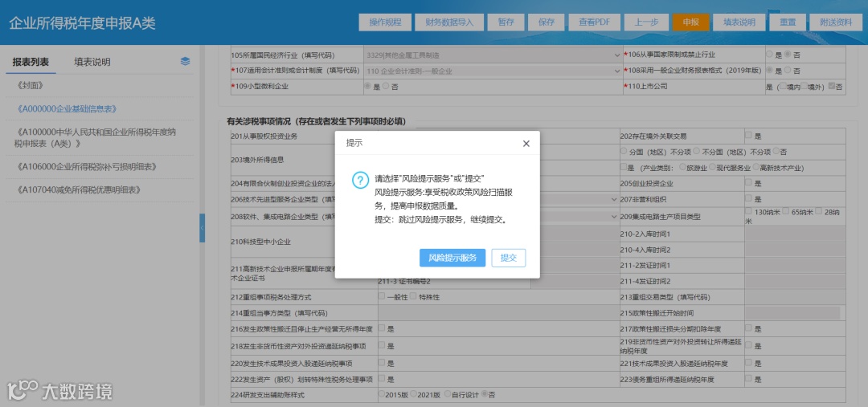Open the 填表说明 tab in sidebar
This screenshot has width=868, height=407.
pos(92,62)
